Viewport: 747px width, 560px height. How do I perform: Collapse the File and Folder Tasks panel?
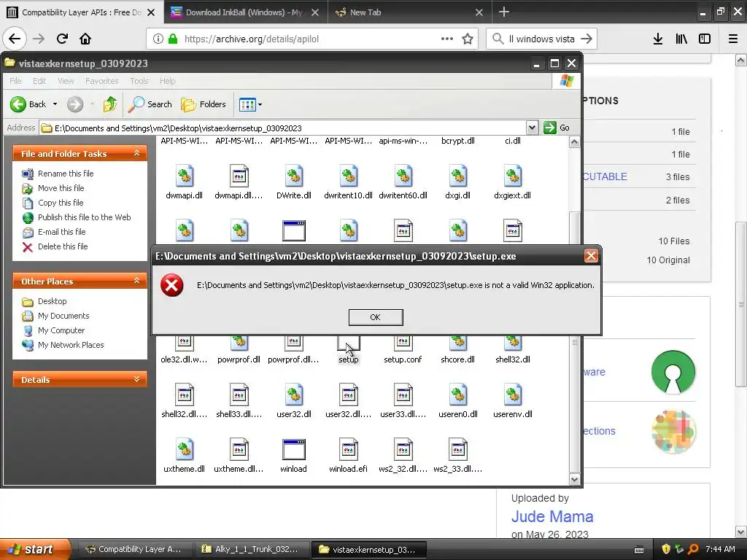pos(136,153)
